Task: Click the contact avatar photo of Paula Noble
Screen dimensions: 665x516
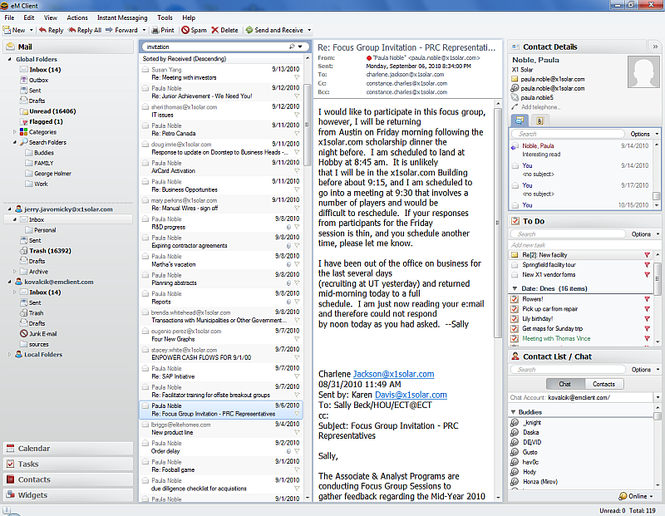Action: point(643,72)
